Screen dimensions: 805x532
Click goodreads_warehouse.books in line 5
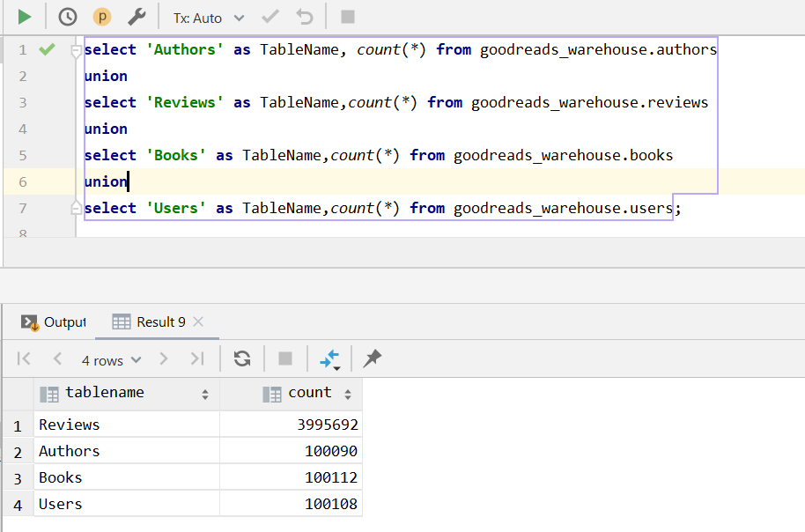click(563, 156)
